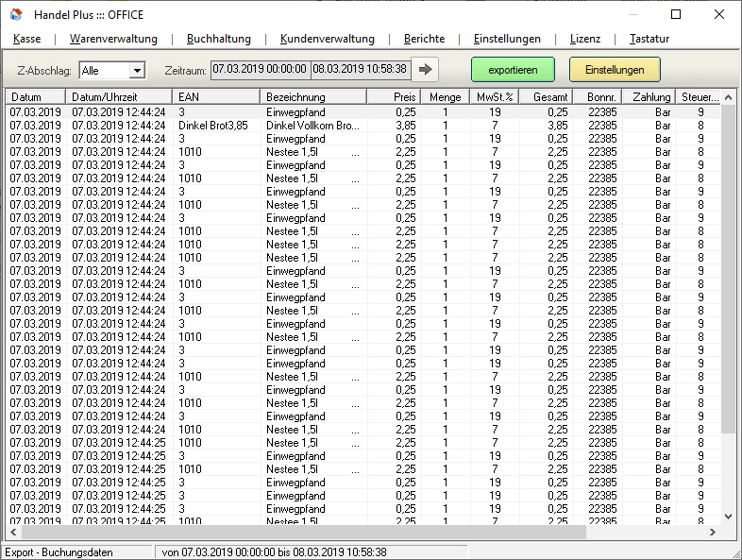Sort by the Zahlung column header
This screenshot has width=742, height=560.
tap(649, 97)
